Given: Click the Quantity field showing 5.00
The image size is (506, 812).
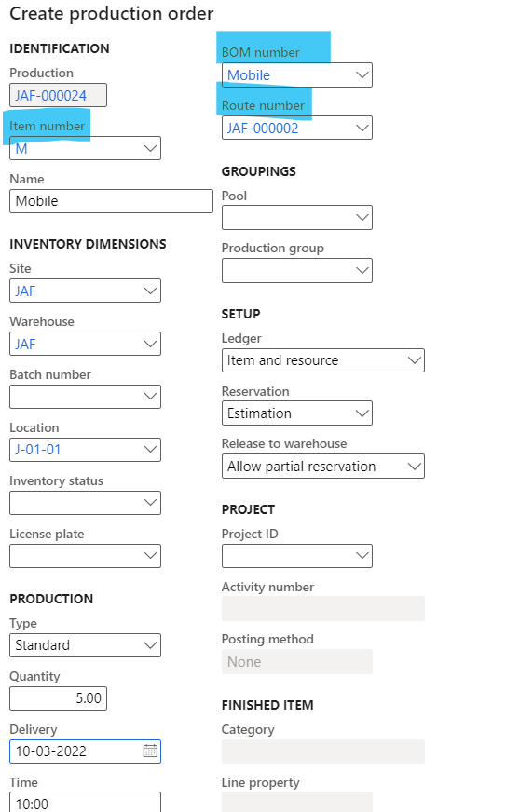Looking at the screenshot, I should click(58, 698).
